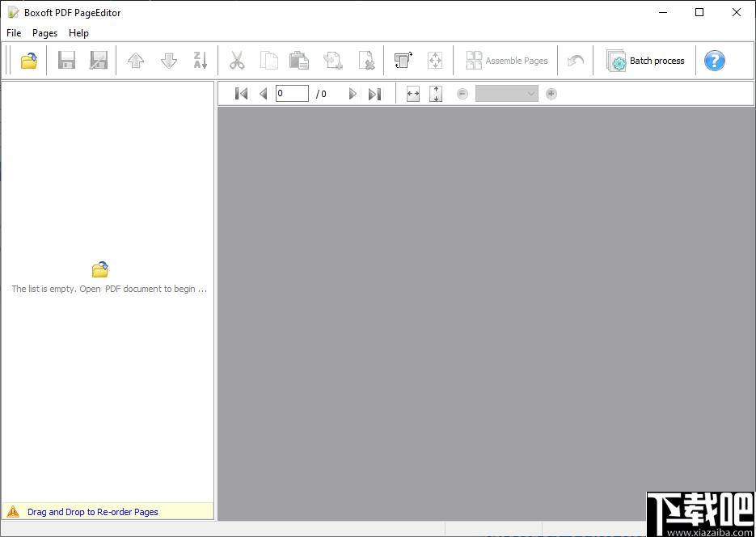
Task: Open the File menu
Action: point(14,33)
